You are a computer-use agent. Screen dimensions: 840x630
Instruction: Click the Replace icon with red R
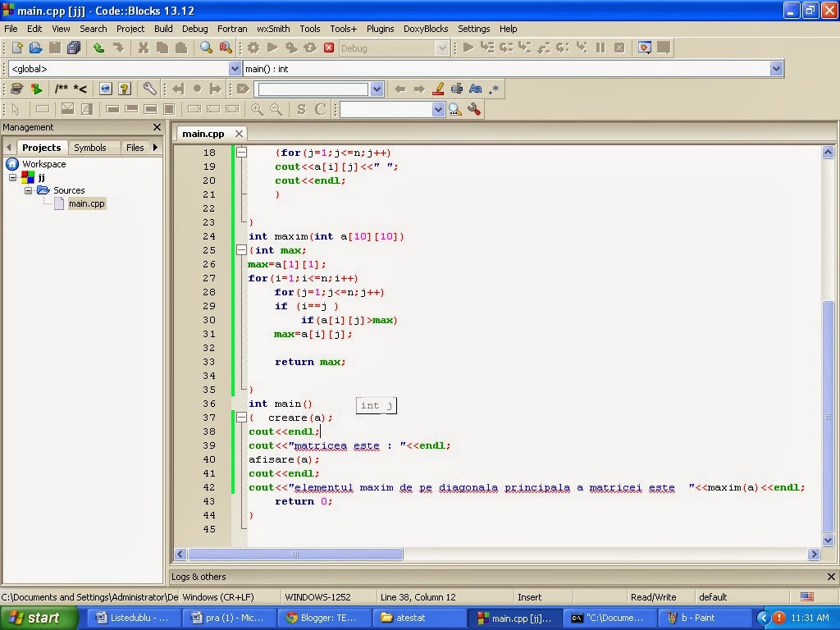tap(226, 48)
